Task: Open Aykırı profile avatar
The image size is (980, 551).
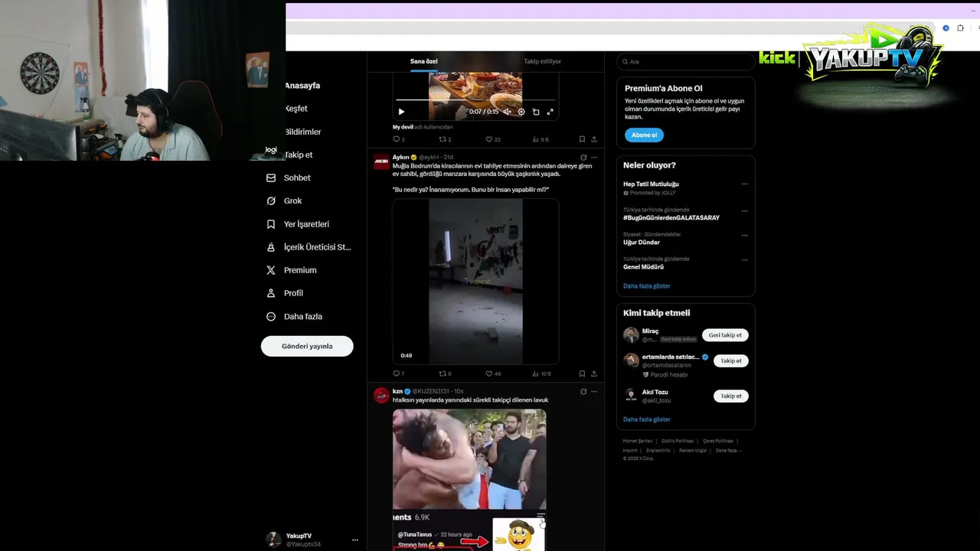Action: 381,161
